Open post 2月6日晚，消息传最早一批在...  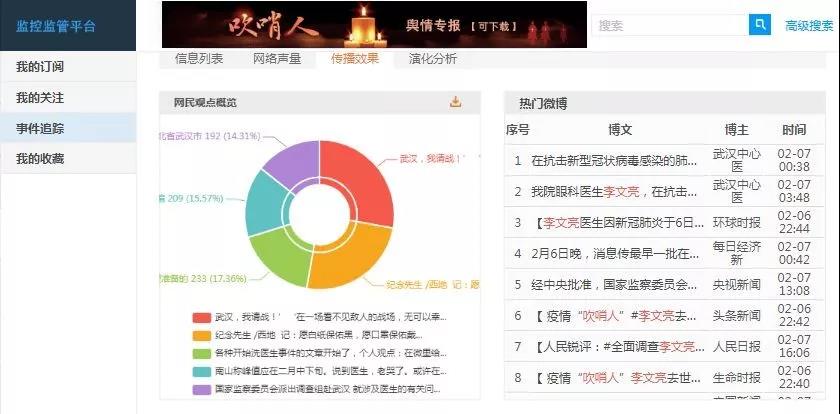615,254
